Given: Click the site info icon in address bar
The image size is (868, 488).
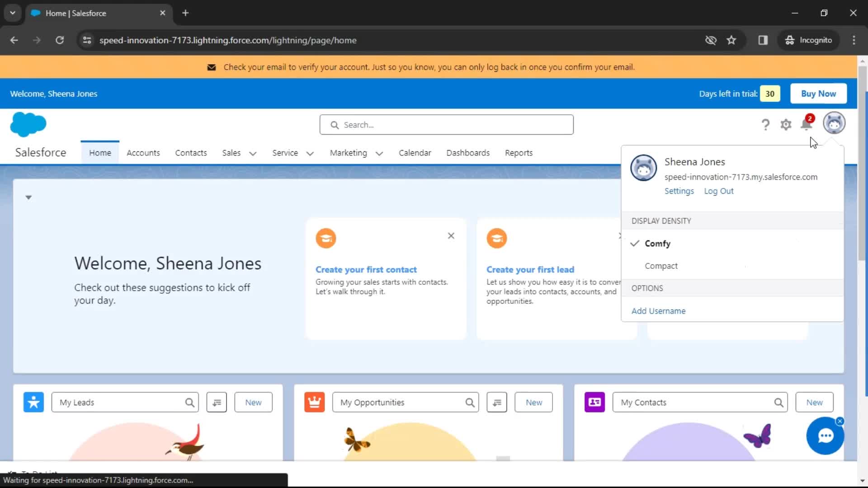Looking at the screenshot, I should click(x=87, y=40).
